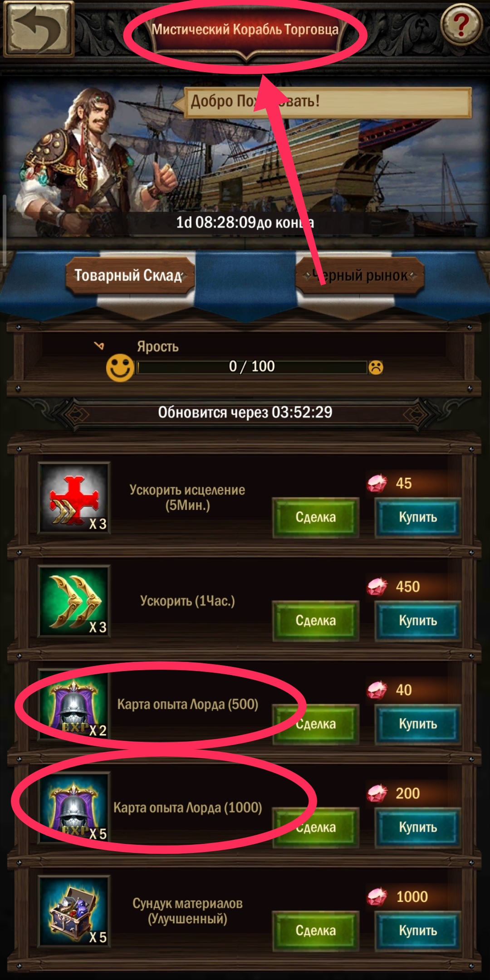Screen dimensions: 490x980
Task: Buy the healing speedup for 45 gems
Action: (x=418, y=517)
